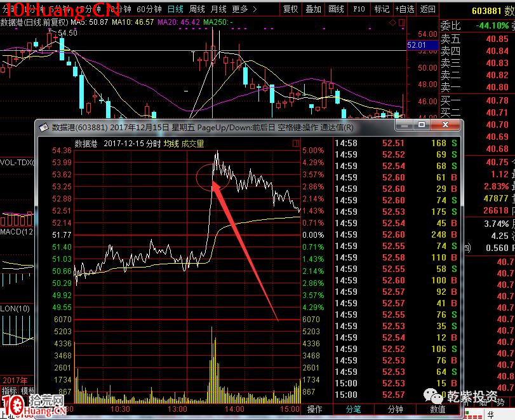Click tick row 15:00 52.53 15 B
The height and width of the screenshot is (420, 515).
[x=396, y=383]
